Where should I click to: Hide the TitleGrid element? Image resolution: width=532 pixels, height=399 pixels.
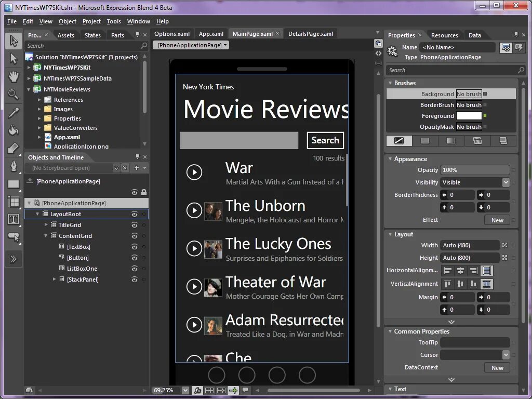tap(135, 225)
